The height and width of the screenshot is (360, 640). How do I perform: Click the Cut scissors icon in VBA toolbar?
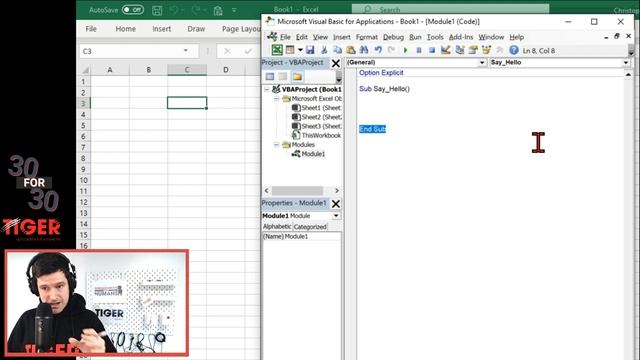(324, 50)
